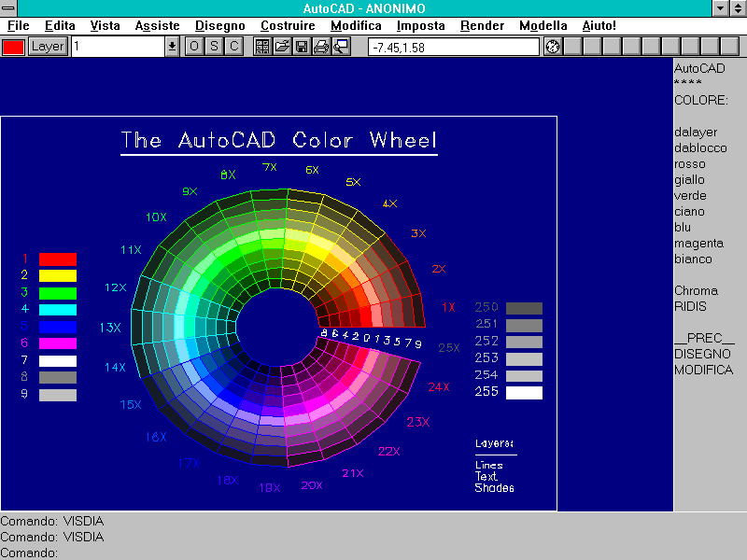The width and height of the screenshot is (747, 560).
Task: Open the Layer control button
Action: click(x=48, y=47)
